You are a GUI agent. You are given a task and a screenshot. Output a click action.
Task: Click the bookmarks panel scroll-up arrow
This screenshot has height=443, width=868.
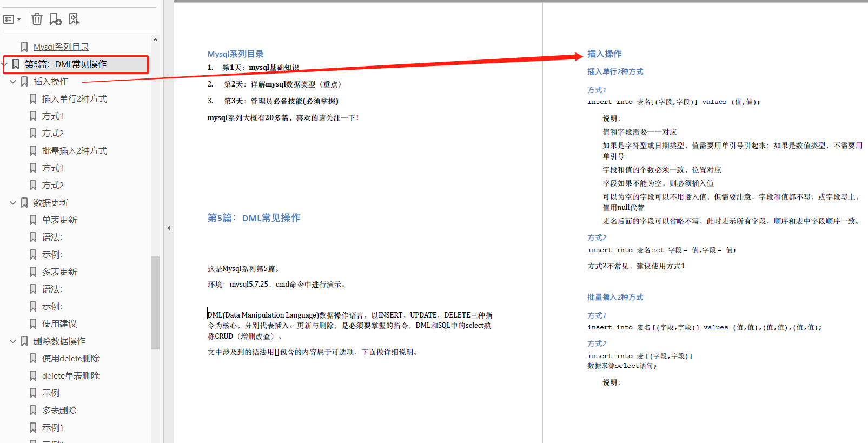pyautogui.click(x=155, y=40)
